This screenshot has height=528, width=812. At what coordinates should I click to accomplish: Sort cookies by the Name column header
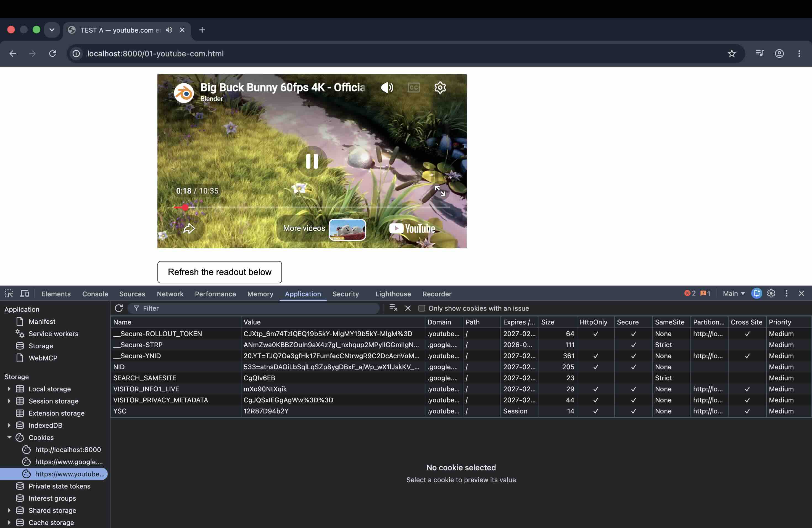click(x=176, y=322)
